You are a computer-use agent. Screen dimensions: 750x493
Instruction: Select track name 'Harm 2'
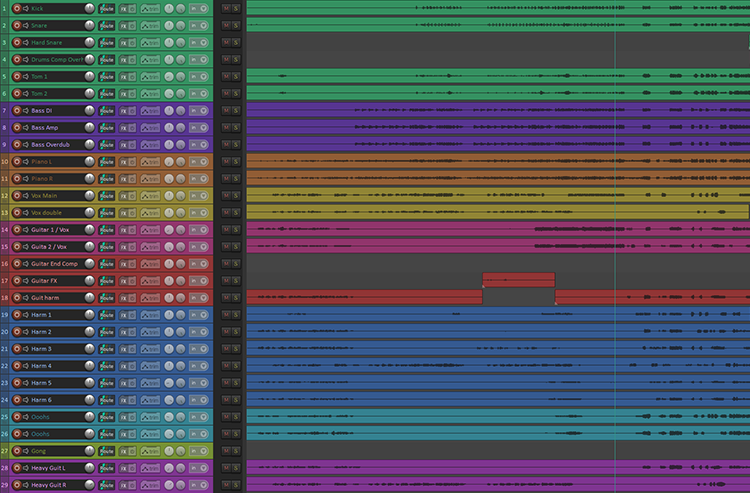[x=41, y=332]
